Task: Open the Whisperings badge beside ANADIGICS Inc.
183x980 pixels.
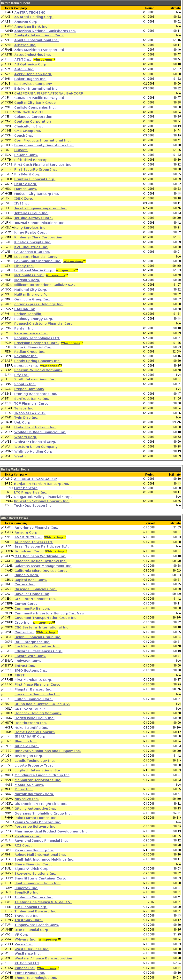Action: click(55, 537)
